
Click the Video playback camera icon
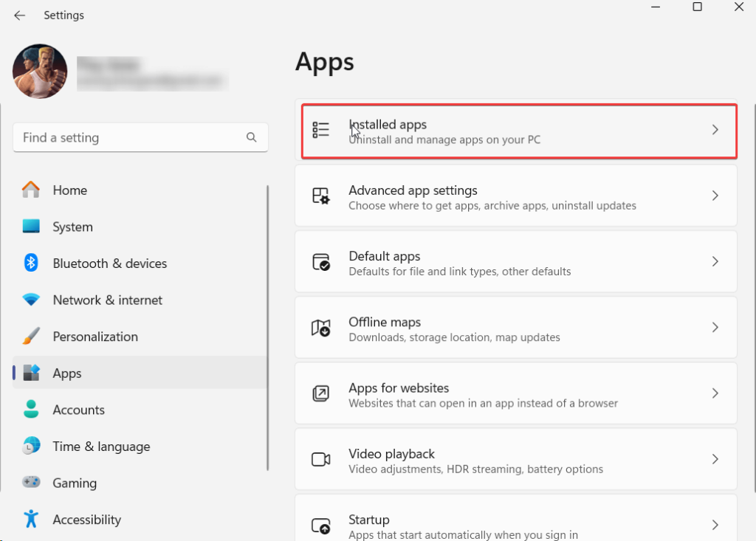point(321,460)
